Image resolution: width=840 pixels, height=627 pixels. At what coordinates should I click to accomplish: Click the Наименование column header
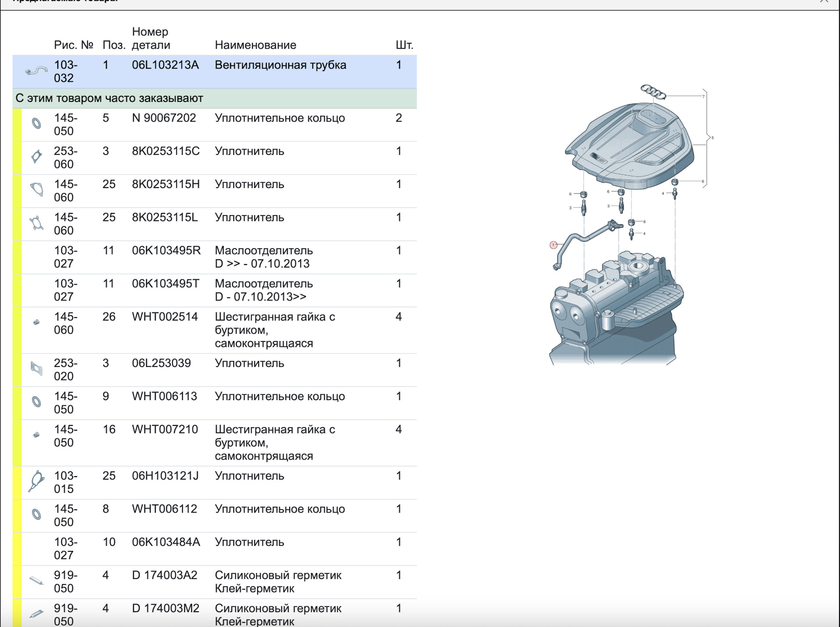click(255, 45)
